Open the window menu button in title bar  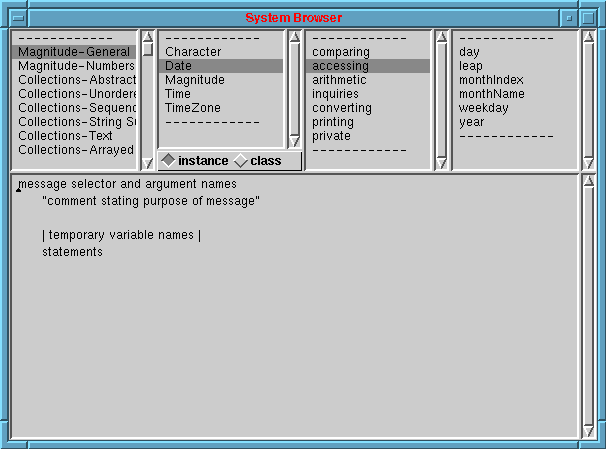point(18,18)
